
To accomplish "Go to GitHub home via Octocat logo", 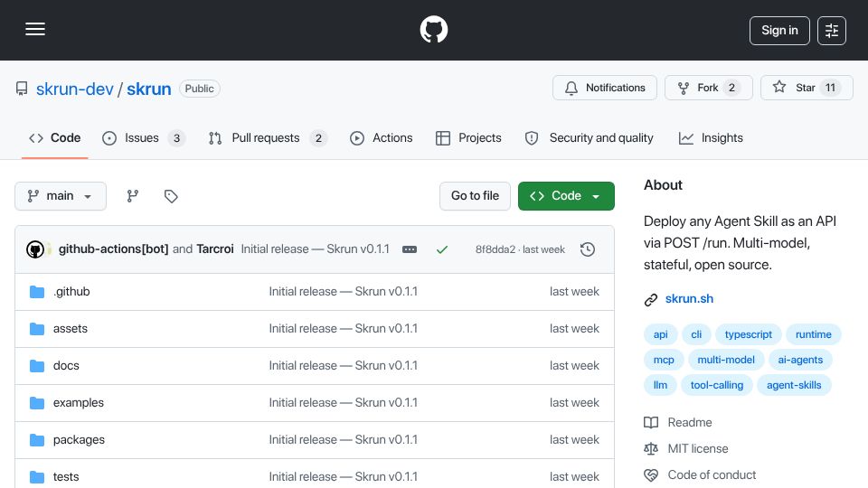I will pos(433,29).
